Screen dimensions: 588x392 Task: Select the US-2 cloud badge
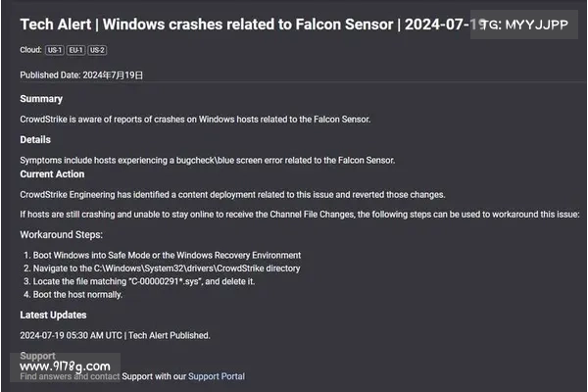[x=97, y=50]
